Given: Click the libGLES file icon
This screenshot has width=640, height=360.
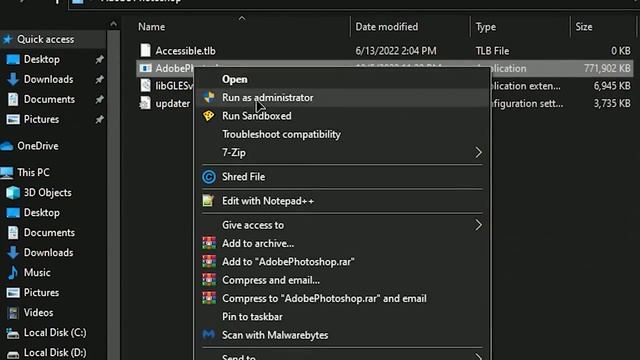Looking at the screenshot, I should tap(145, 85).
